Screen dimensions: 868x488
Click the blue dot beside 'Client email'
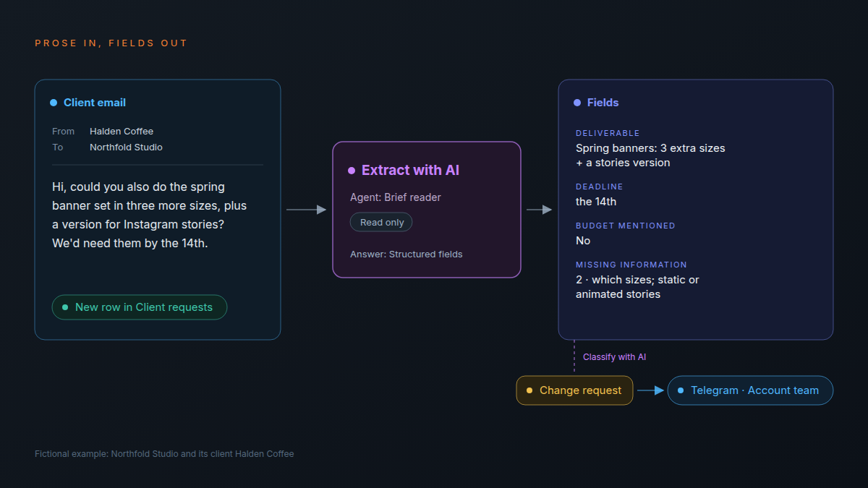(54, 103)
